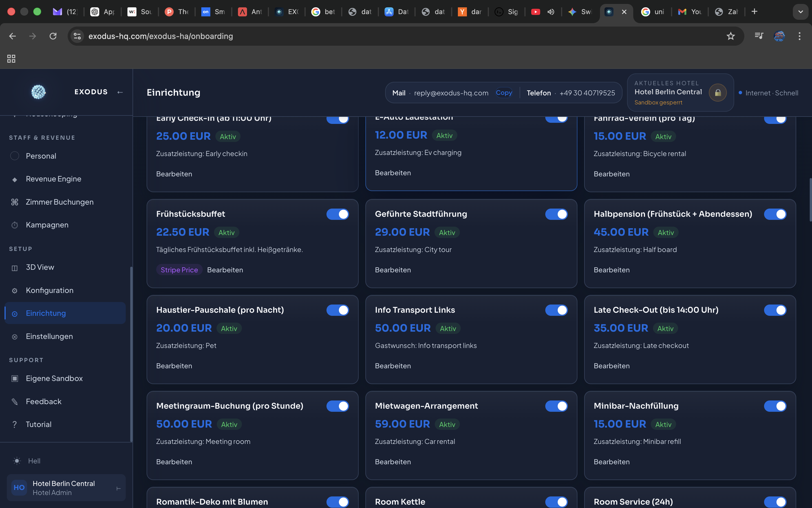This screenshot has height=508, width=812.
Task: Toggle Mietwagen-Arrangement switch
Action: 556,406
